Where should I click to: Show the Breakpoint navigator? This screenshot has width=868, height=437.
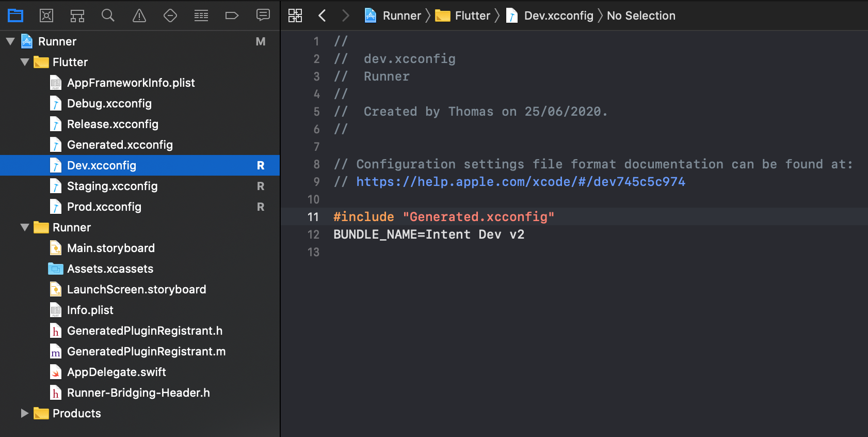point(232,15)
